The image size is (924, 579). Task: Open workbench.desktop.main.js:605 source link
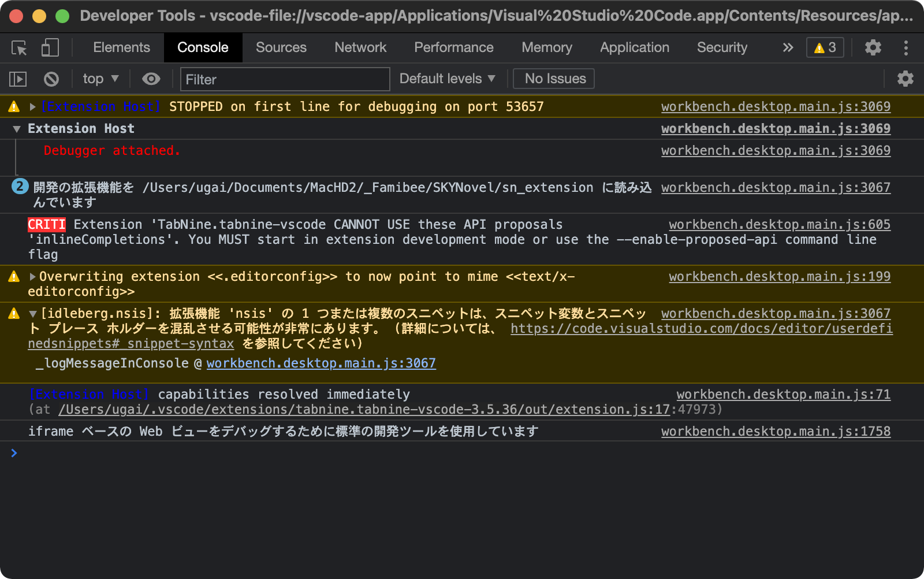tap(780, 224)
